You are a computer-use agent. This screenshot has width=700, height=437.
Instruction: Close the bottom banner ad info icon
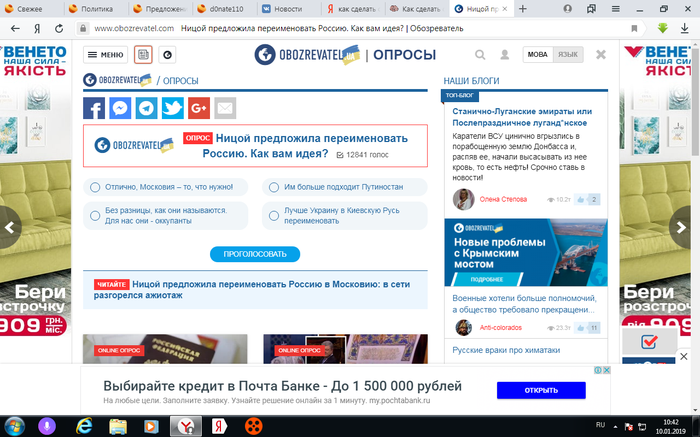pos(598,370)
